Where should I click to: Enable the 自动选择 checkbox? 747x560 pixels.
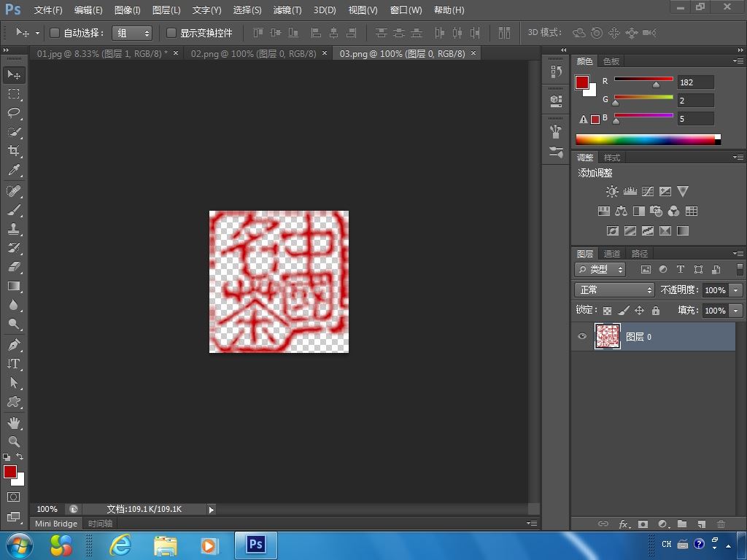(54, 33)
